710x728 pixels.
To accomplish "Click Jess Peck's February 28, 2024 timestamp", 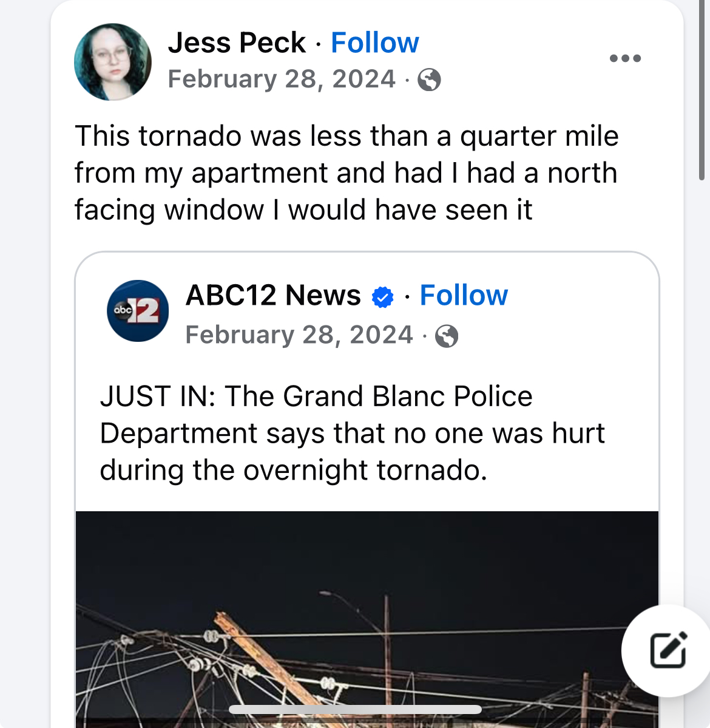I will 282,79.
